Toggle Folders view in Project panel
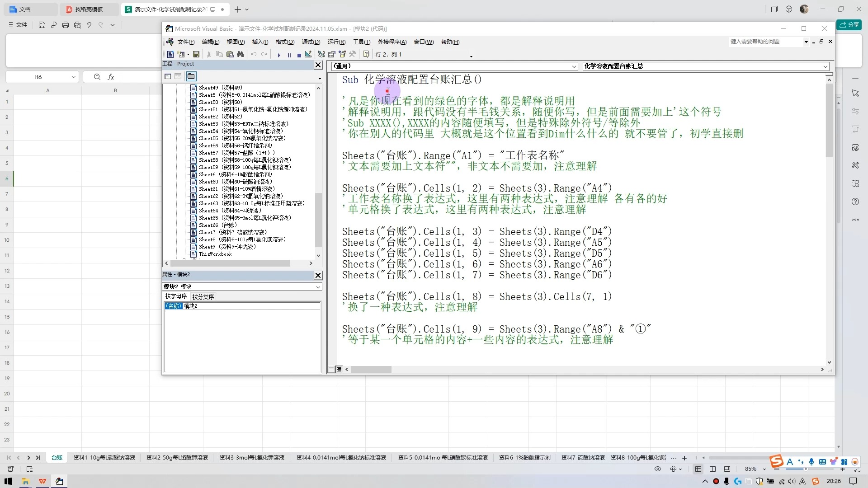This screenshot has height=488, width=868. coord(191,76)
